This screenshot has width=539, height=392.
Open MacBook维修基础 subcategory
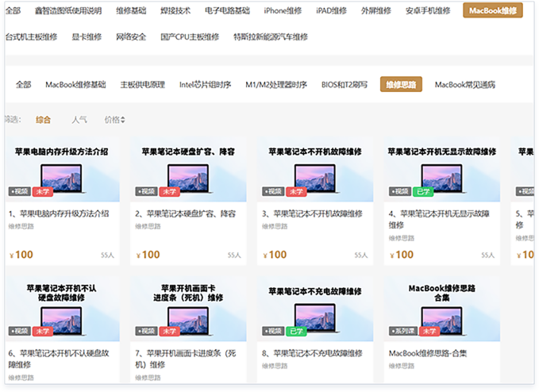75,85
